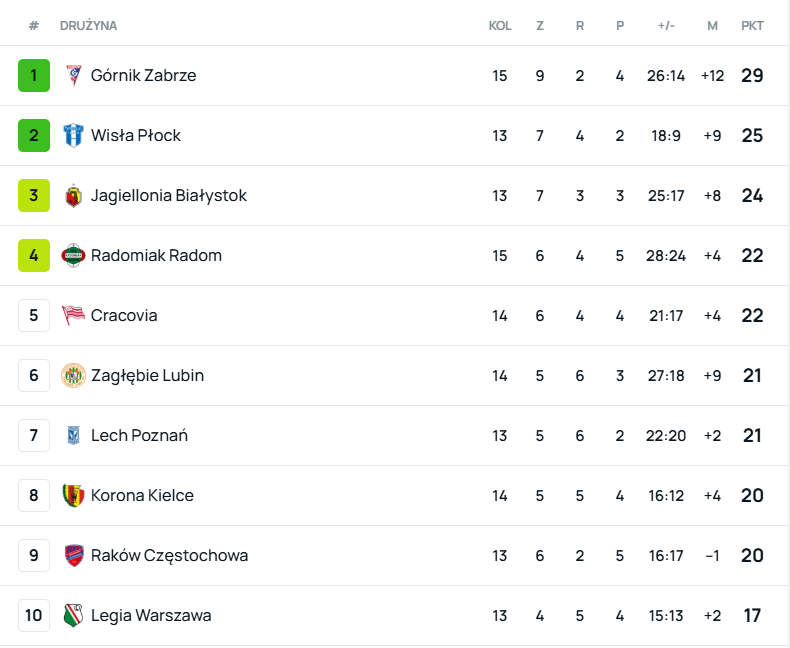Click the Raków Częstochowa club crest
Screen dimensions: 790x648
point(74,555)
